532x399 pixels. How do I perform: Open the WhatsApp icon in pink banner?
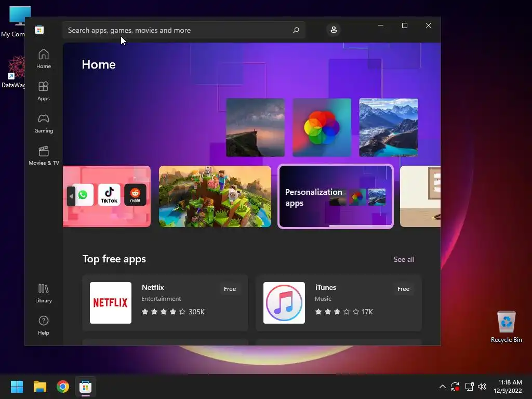83,195
